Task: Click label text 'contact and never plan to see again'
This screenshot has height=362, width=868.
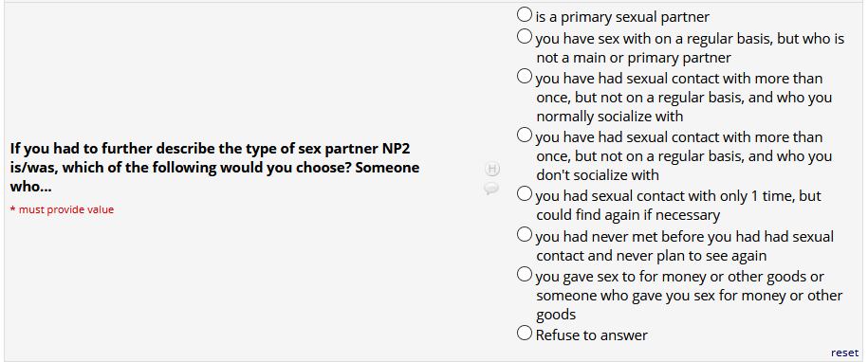Action: [652, 256]
